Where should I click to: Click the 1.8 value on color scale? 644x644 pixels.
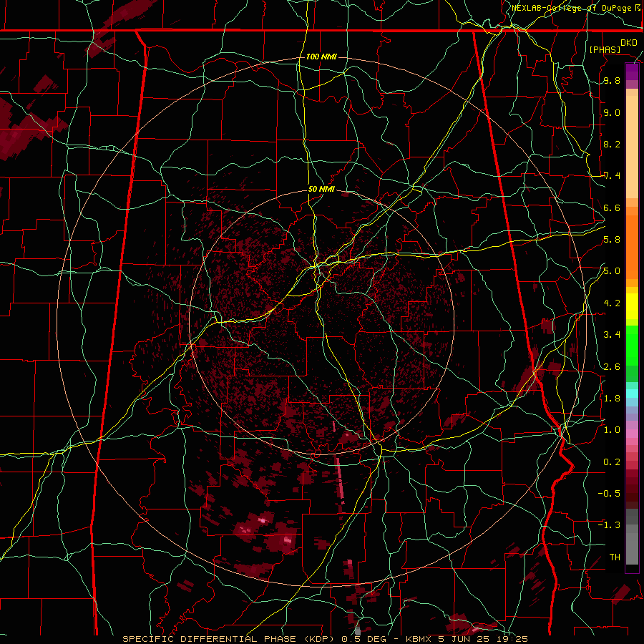(x=612, y=399)
